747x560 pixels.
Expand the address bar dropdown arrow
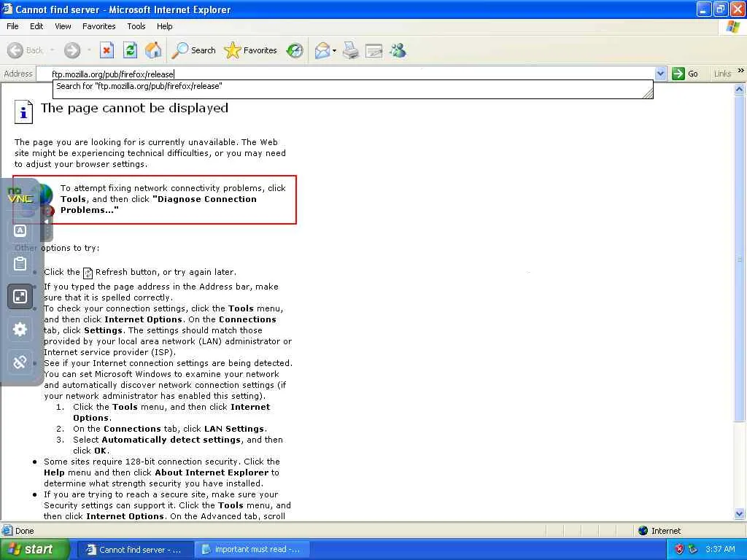coord(660,74)
